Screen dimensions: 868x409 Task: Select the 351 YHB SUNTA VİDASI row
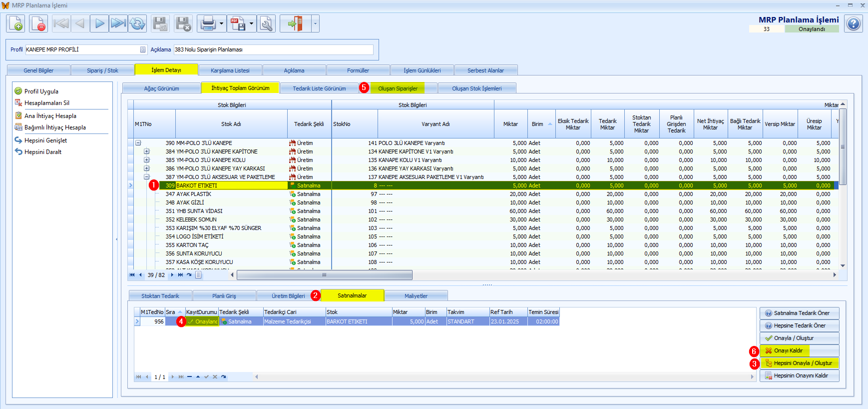tap(483, 211)
